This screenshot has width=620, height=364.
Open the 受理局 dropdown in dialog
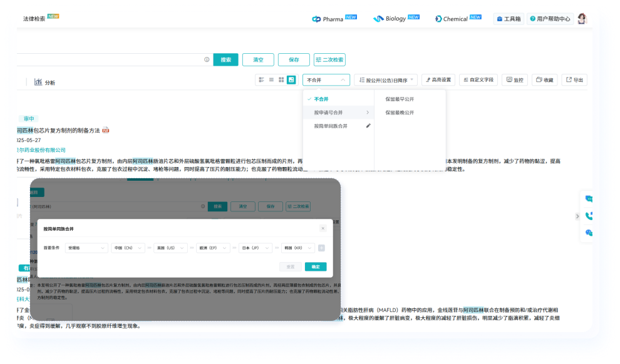[x=86, y=248]
